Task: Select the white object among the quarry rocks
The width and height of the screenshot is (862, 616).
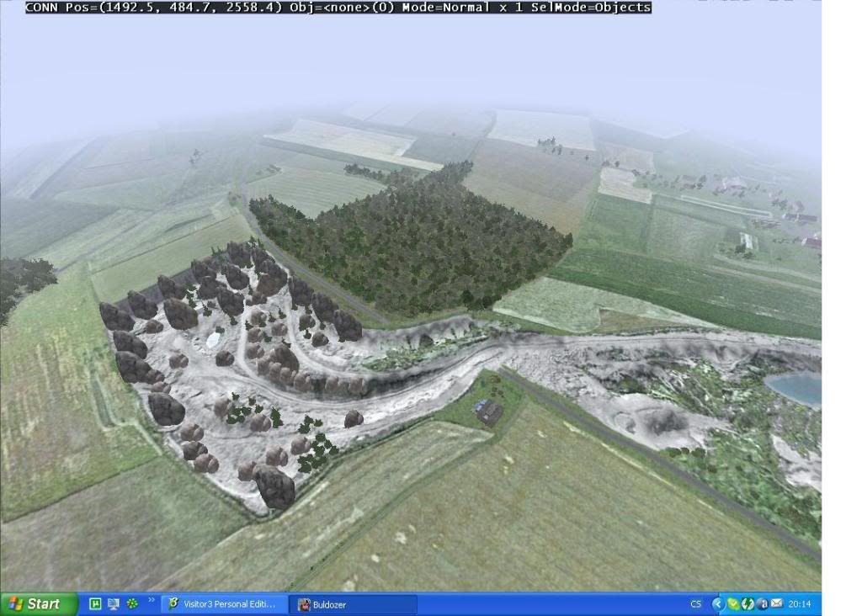Action: point(214,339)
